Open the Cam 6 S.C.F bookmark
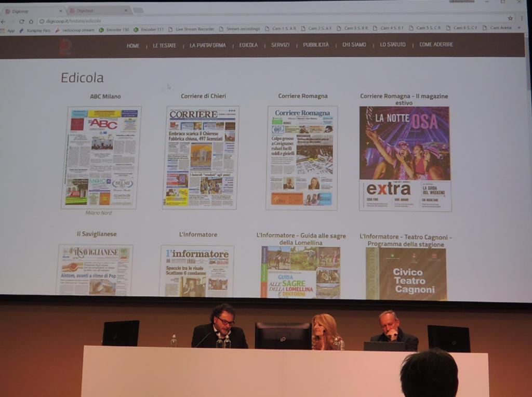The width and height of the screenshot is (532, 397). pos(461,28)
